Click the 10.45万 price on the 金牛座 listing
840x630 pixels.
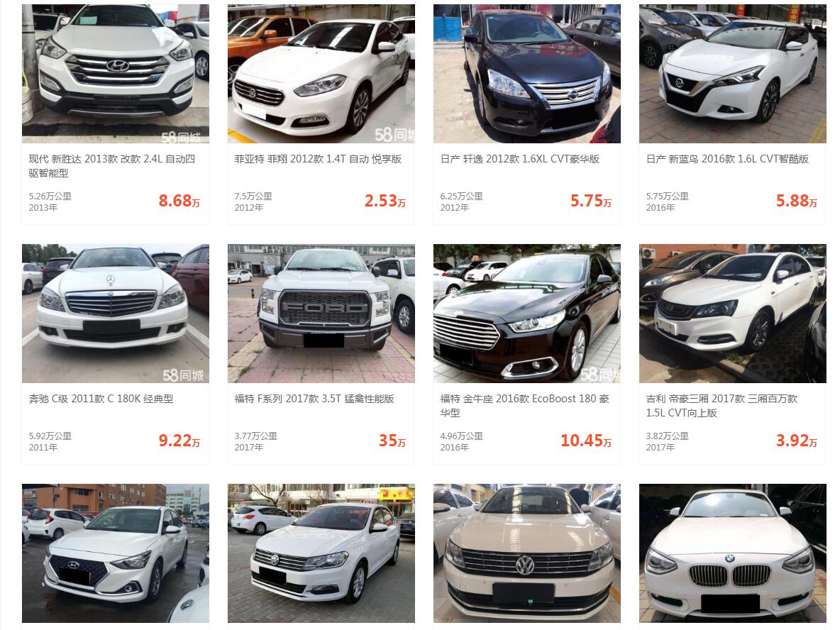click(585, 441)
